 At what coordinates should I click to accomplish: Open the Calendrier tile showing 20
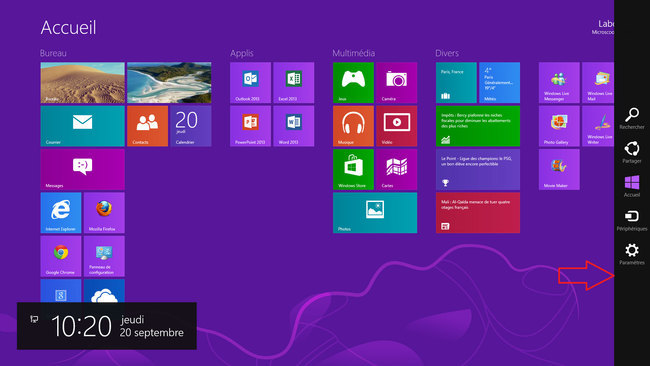point(191,126)
